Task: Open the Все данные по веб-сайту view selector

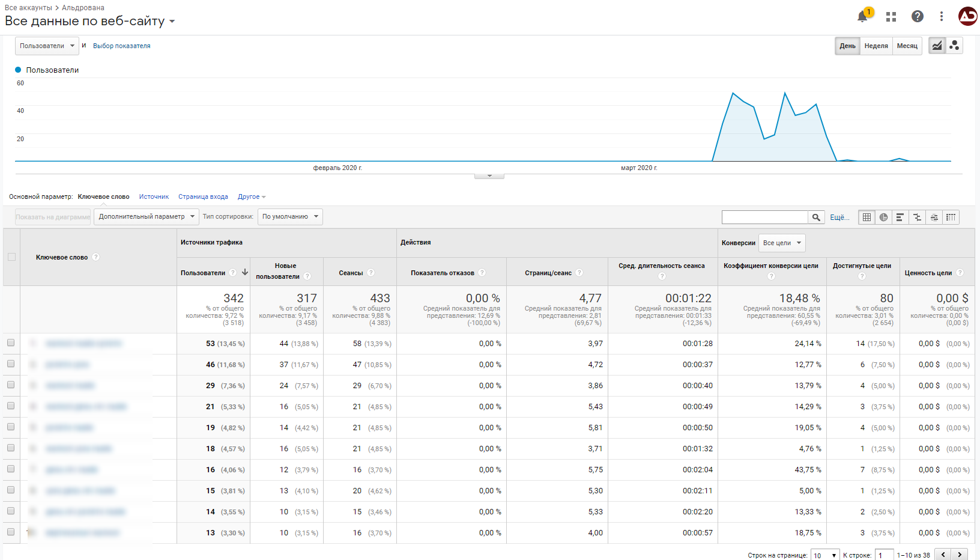Action: click(x=90, y=21)
